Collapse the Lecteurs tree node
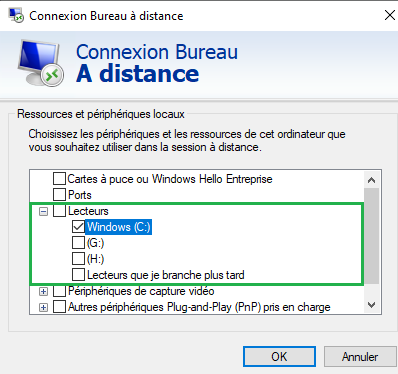 pos(43,211)
